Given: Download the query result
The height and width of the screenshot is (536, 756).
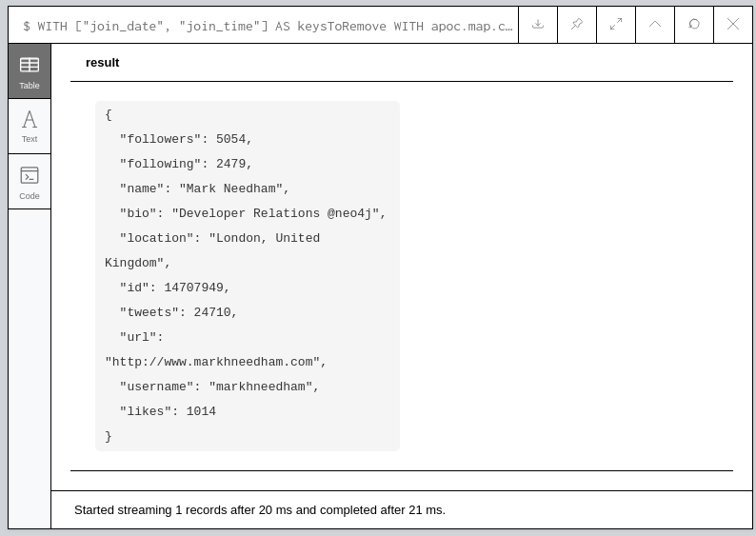Looking at the screenshot, I should tap(538, 25).
